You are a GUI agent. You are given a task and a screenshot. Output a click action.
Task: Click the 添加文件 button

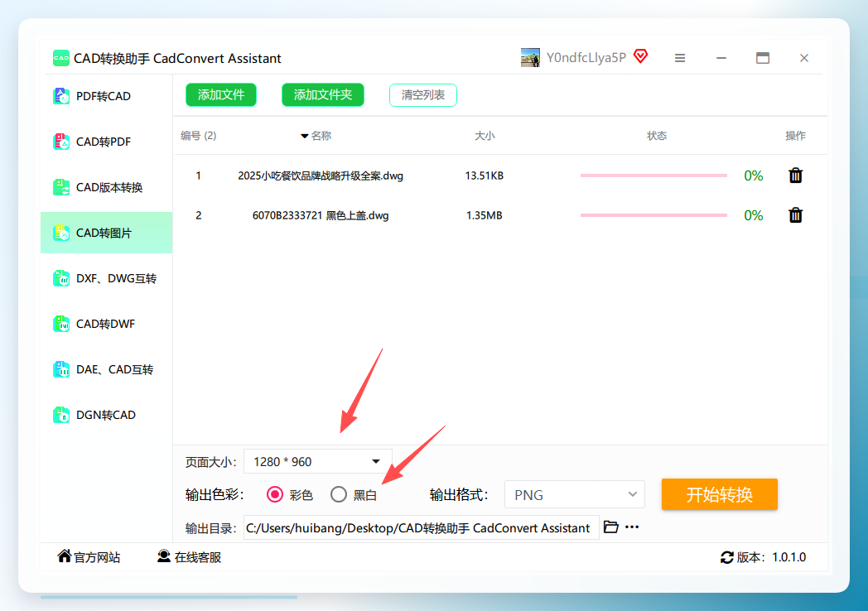pyautogui.click(x=221, y=94)
